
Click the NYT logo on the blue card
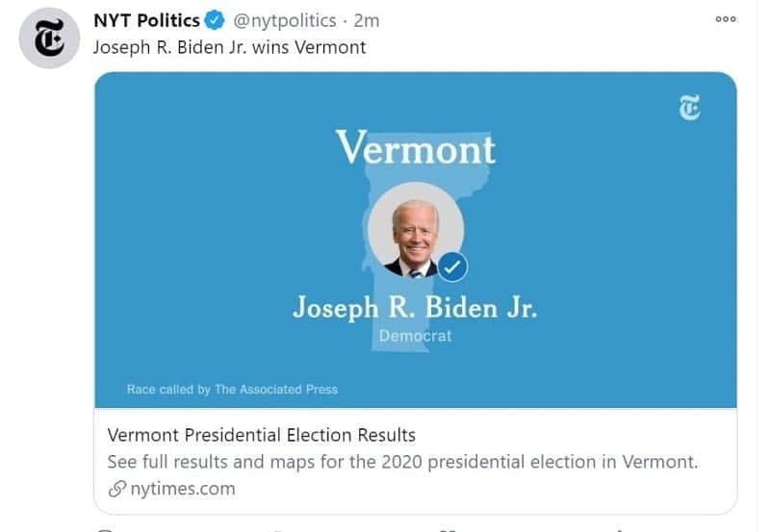coord(689,108)
